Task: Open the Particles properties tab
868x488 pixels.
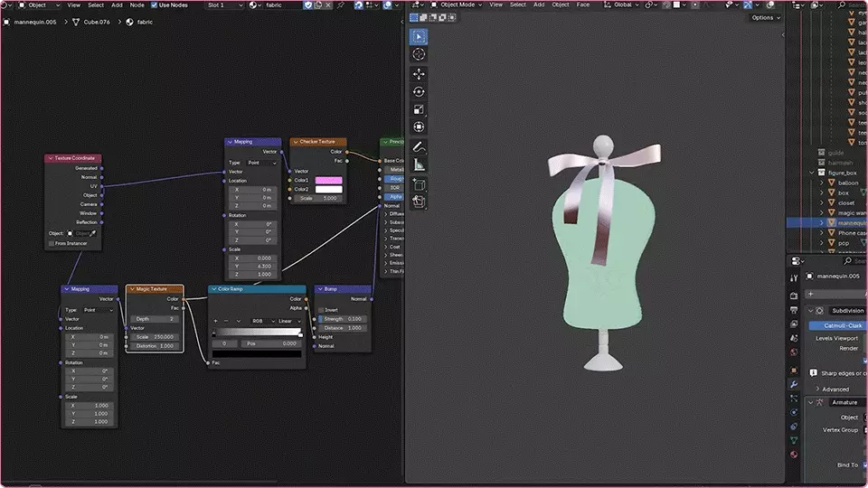Action: pyautogui.click(x=794, y=399)
